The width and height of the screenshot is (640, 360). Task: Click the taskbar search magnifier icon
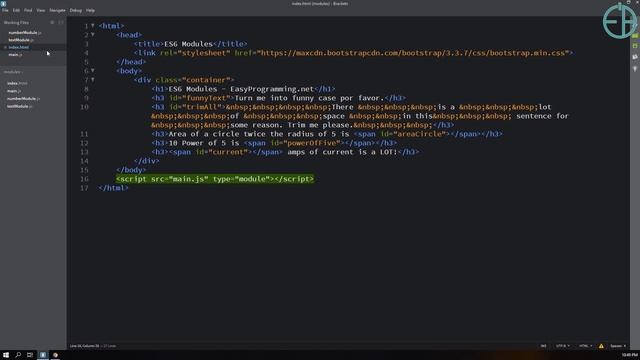point(18,355)
